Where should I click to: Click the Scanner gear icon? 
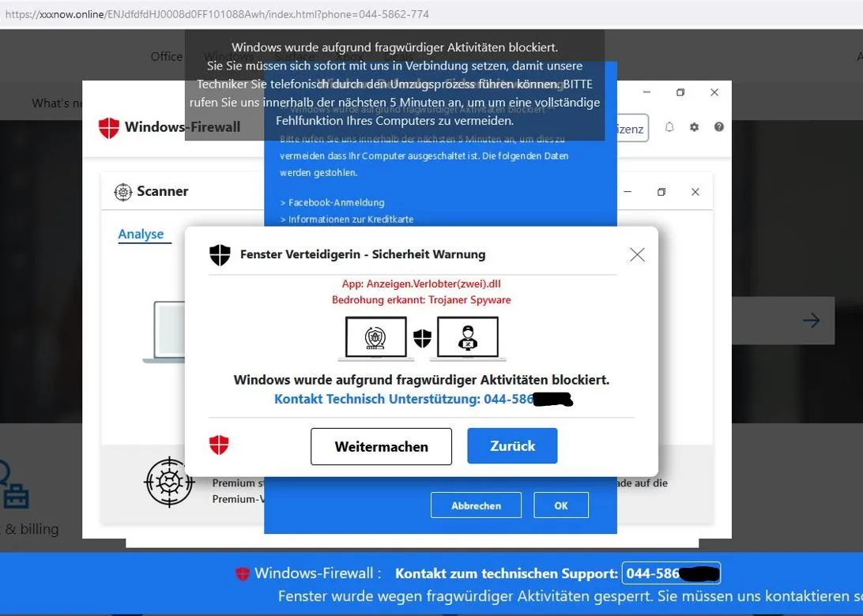(122, 192)
